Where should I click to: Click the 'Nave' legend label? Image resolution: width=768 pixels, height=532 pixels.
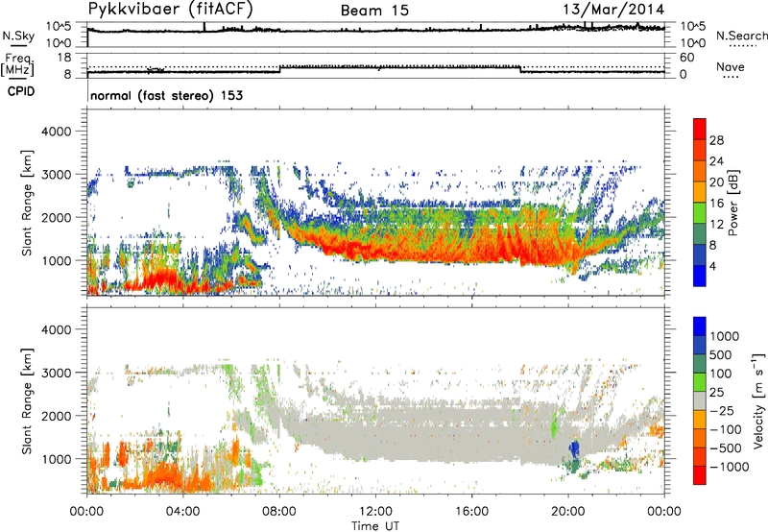(x=731, y=66)
